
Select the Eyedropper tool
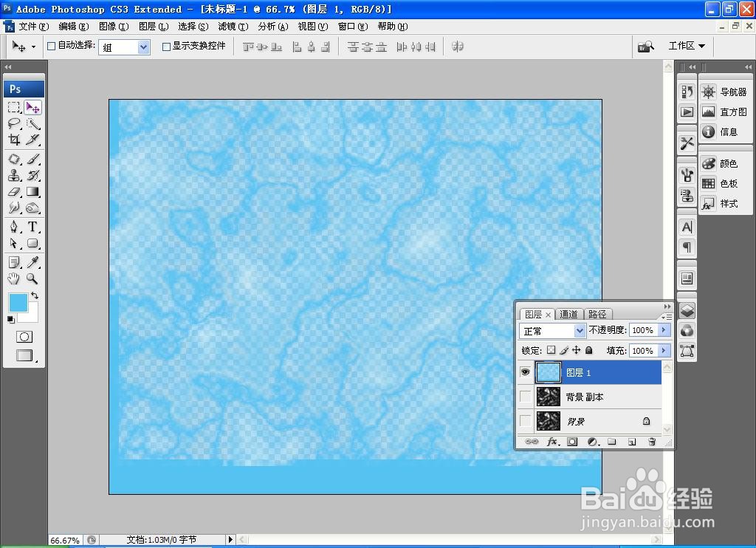[32, 262]
